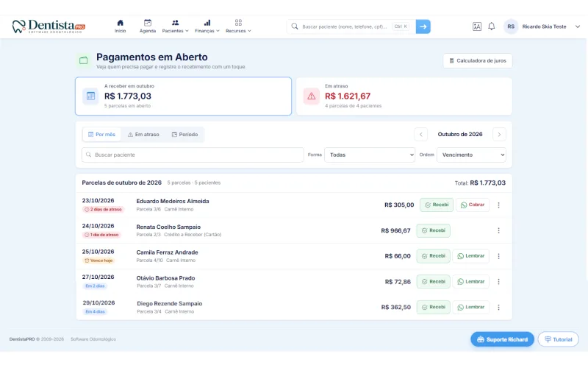Image resolution: width=588 pixels, height=368 pixels.
Task: Switch to the Período tab
Action: click(x=184, y=135)
